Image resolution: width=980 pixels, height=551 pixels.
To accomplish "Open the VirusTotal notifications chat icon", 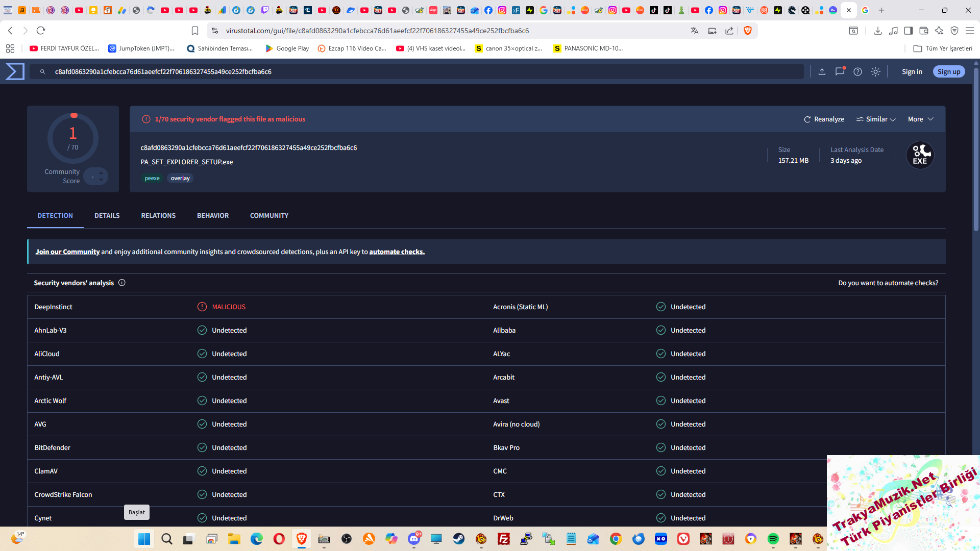I will click(840, 72).
